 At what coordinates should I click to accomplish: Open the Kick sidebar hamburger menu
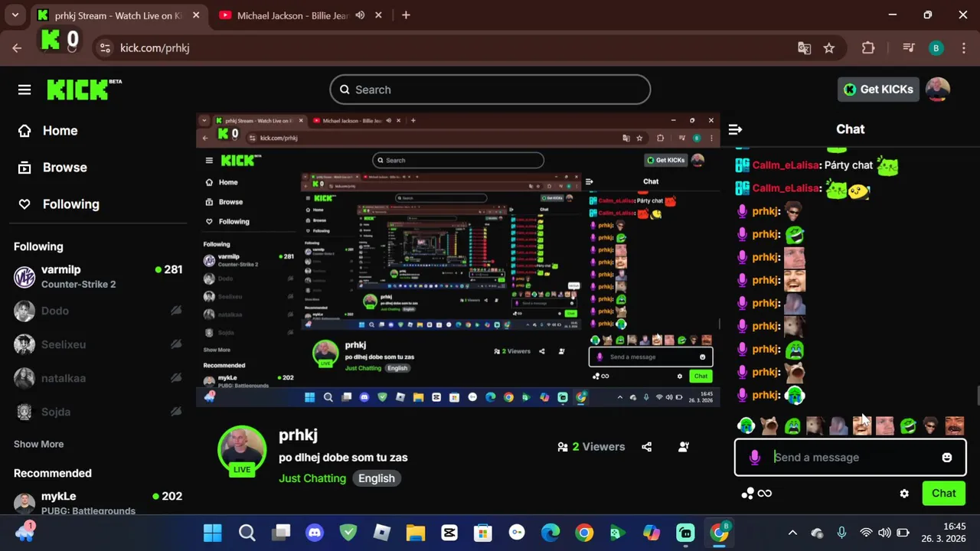[24, 90]
